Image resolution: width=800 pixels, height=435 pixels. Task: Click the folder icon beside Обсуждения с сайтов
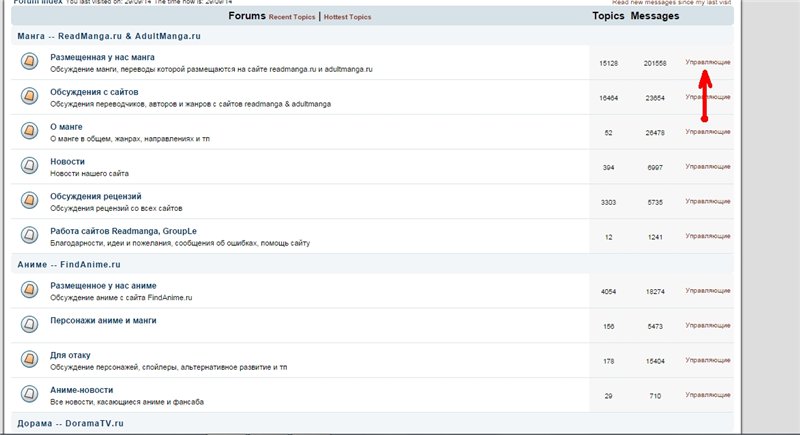click(x=30, y=96)
